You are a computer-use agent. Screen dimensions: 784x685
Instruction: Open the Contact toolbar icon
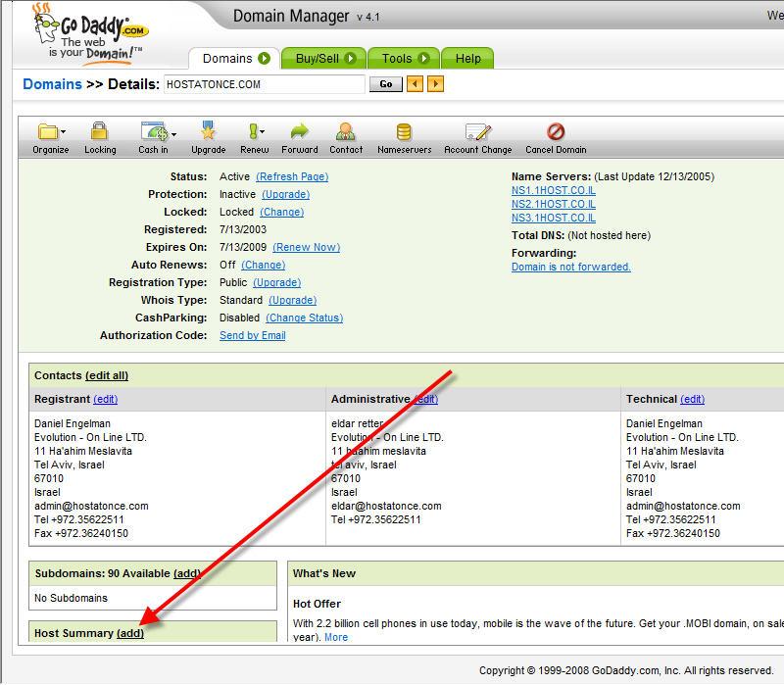coord(345,131)
